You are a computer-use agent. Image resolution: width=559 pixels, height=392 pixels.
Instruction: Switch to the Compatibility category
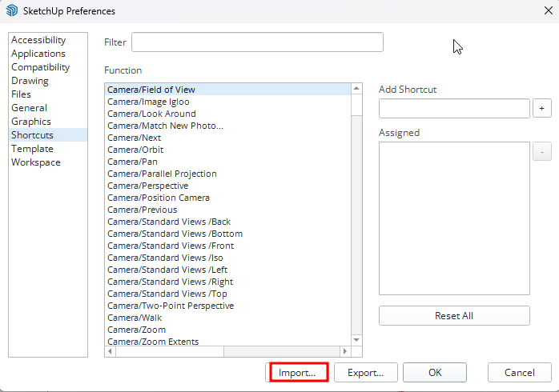tap(48, 67)
